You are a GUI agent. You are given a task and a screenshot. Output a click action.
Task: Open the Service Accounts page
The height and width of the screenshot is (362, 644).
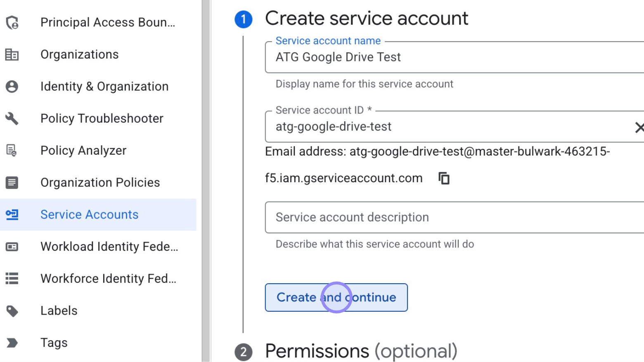[89, 214]
